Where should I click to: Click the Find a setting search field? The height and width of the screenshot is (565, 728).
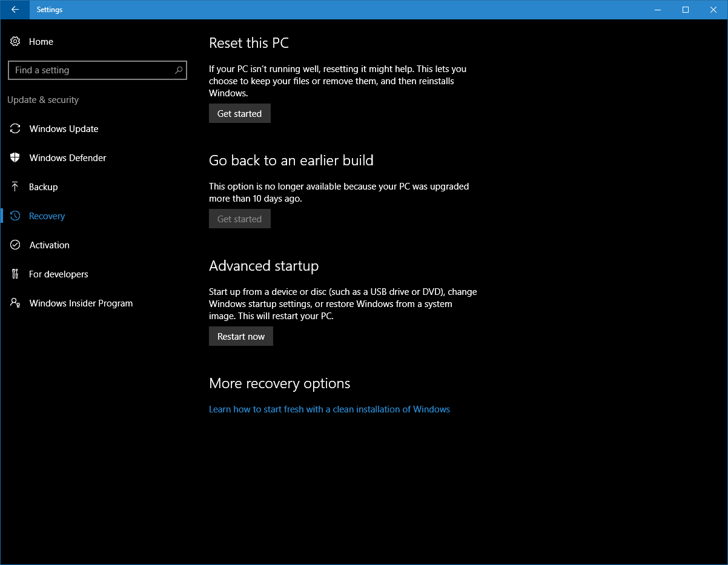(97, 70)
